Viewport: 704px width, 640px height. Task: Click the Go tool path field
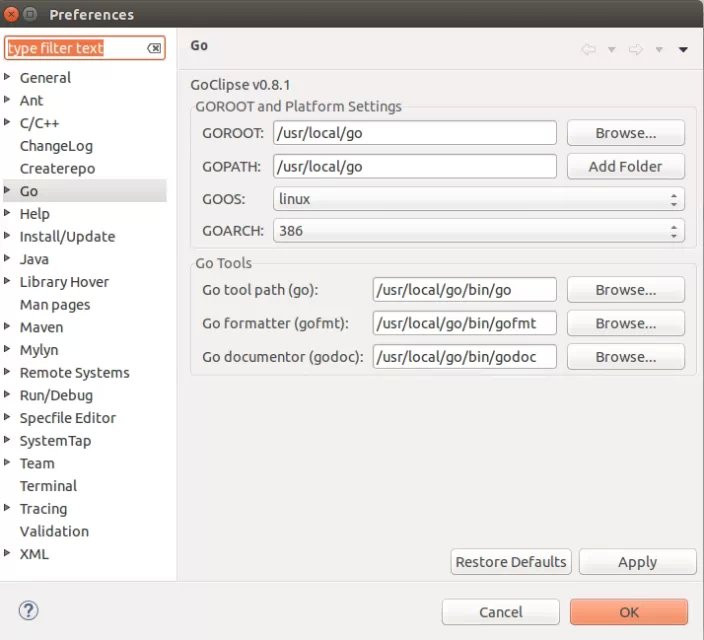click(465, 290)
